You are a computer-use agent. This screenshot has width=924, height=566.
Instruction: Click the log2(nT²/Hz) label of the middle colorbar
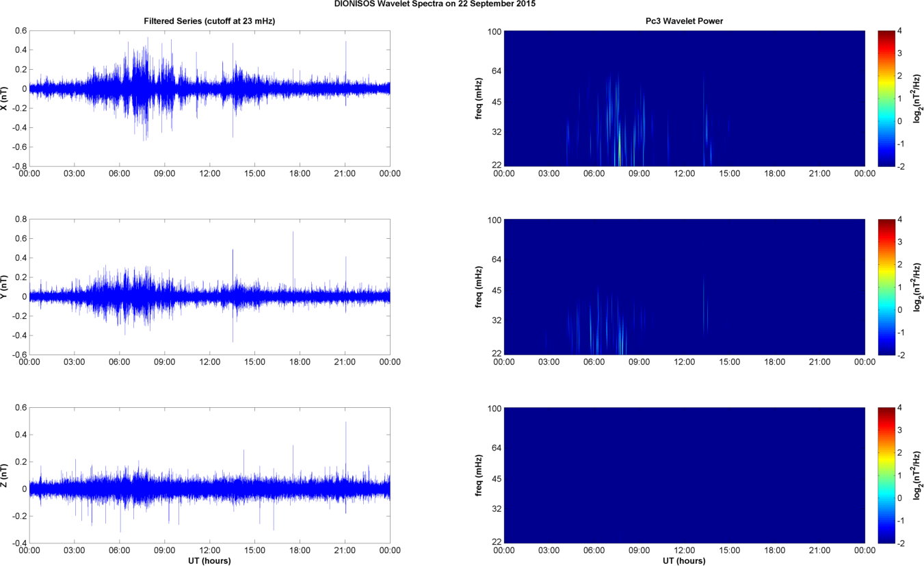coord(918,287)
